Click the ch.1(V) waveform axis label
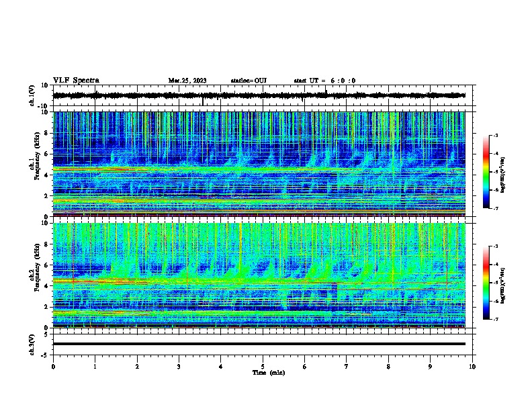The height and width of the screenshot is (411, 532). (33, 95)
